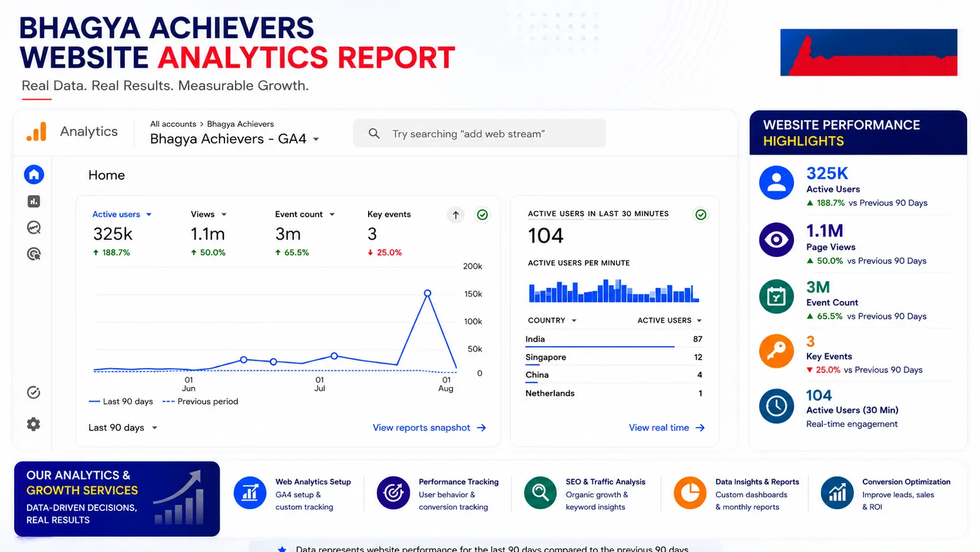Click the active users per minute bar chart
The width and height of the screenshot is (980, 552).
pyautogui.click(x=614, y=291)
